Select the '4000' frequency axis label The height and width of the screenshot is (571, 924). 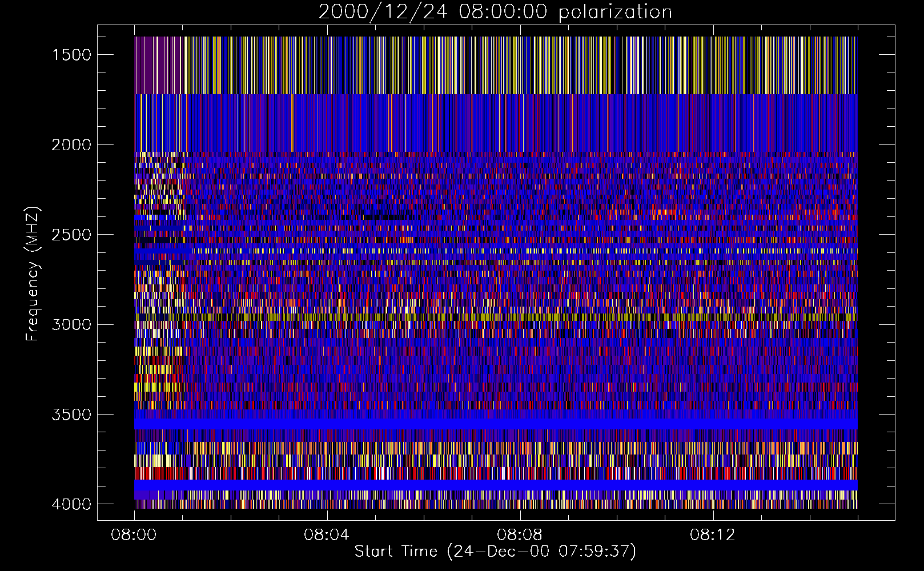pos(71,504)
